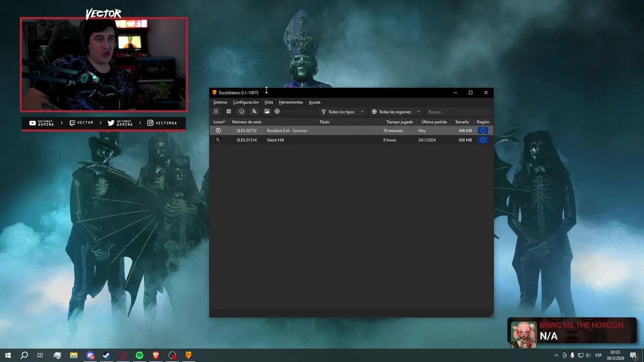Click the disc icon of Resident Evil row
This screenshot has height=362, width=644.
click(218, 130)
